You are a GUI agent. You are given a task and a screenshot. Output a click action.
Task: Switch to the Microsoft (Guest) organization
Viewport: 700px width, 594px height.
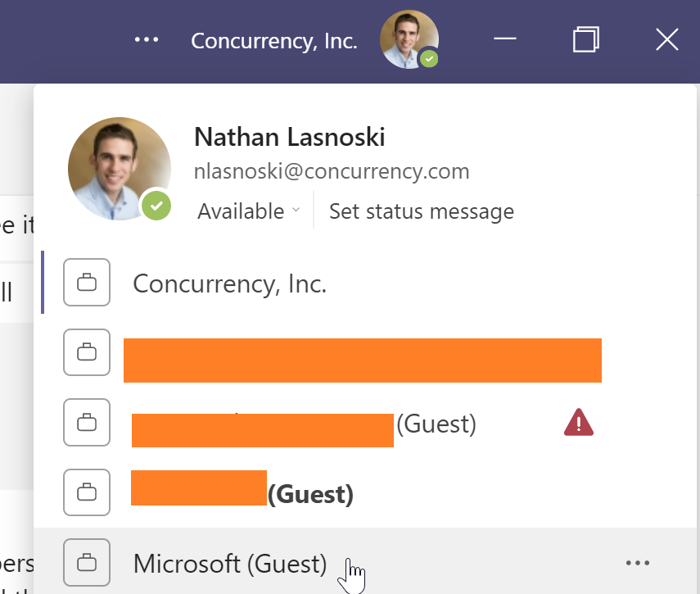click(229, 564)
